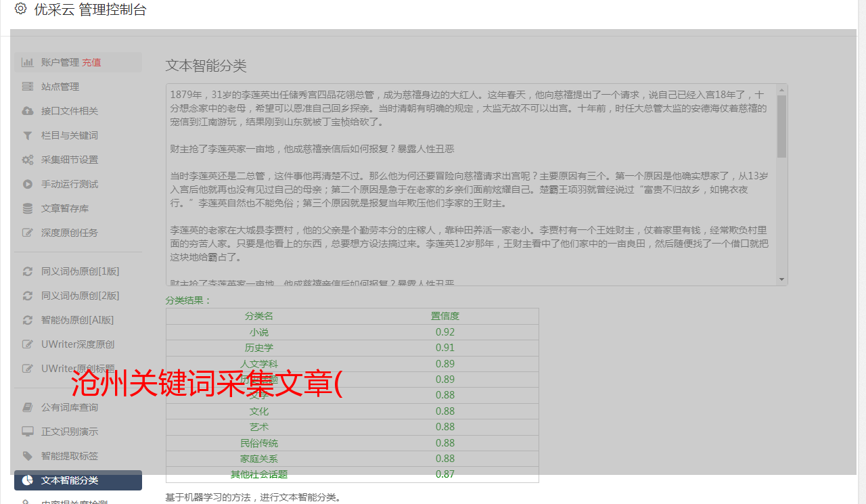Open UWriter深度原创 in sidebar

(x=78, y=344)
